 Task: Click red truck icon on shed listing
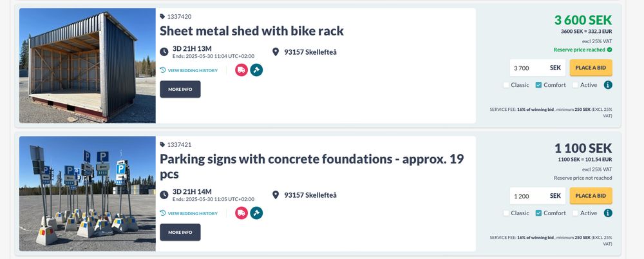point(241,70)
